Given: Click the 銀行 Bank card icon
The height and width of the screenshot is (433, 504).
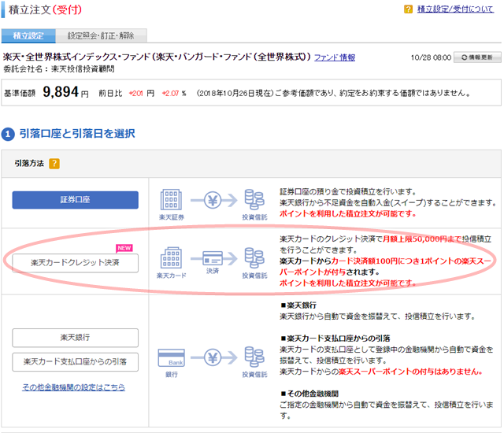Looking at the screenshot, I should point(172,358).
